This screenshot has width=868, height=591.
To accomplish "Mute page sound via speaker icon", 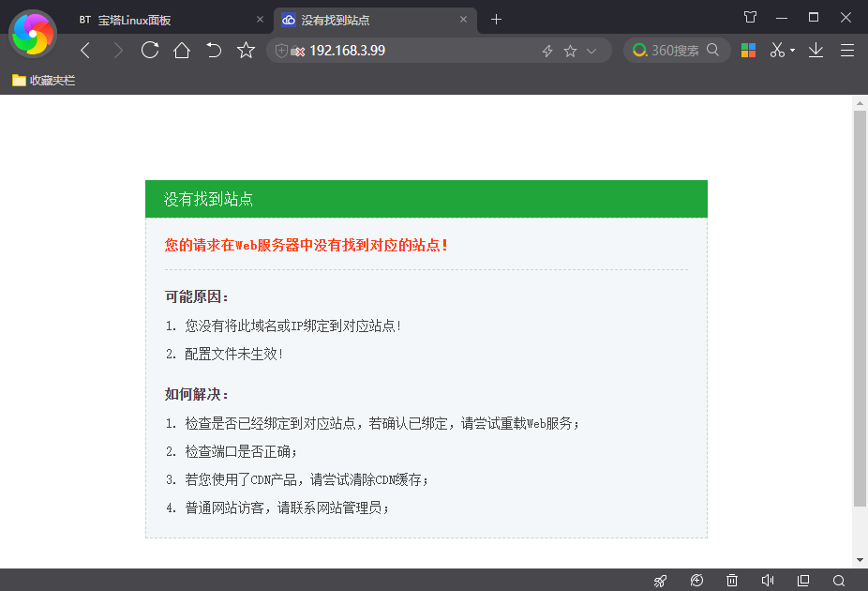I will 767,581.
